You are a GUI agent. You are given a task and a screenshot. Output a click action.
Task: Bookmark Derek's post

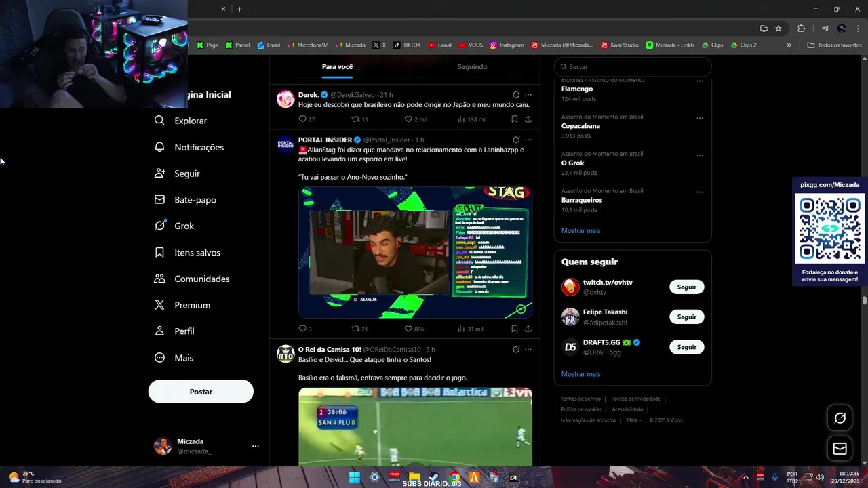[x=515, y=119]
